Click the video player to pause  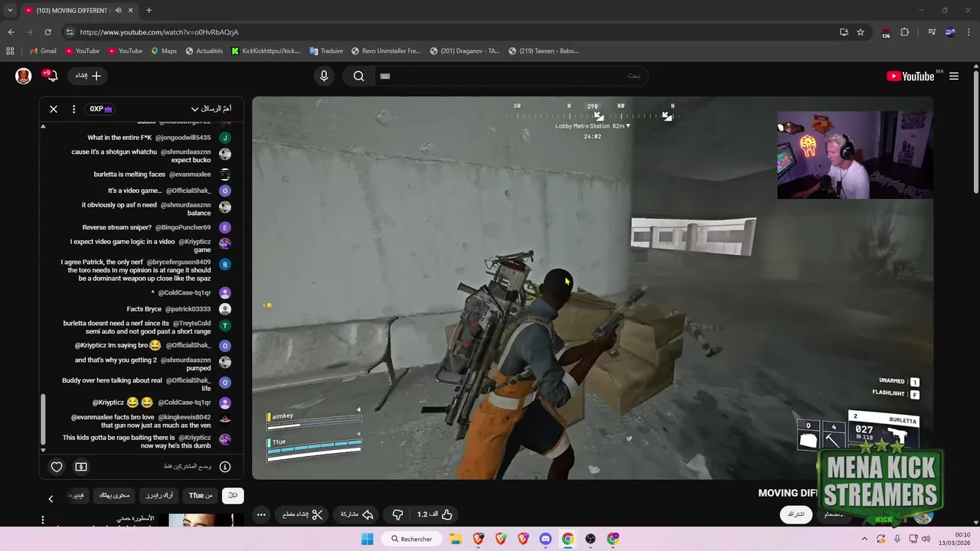point(593,288)
